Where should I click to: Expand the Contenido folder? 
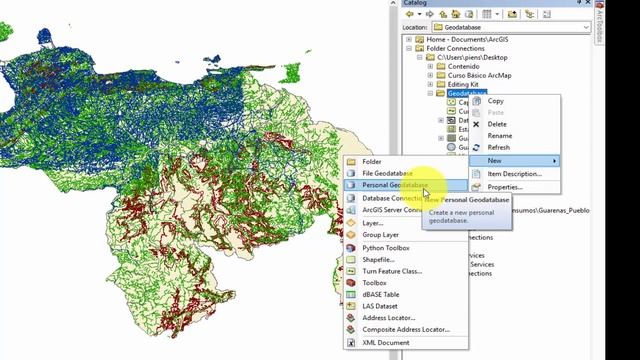(430, 66)
